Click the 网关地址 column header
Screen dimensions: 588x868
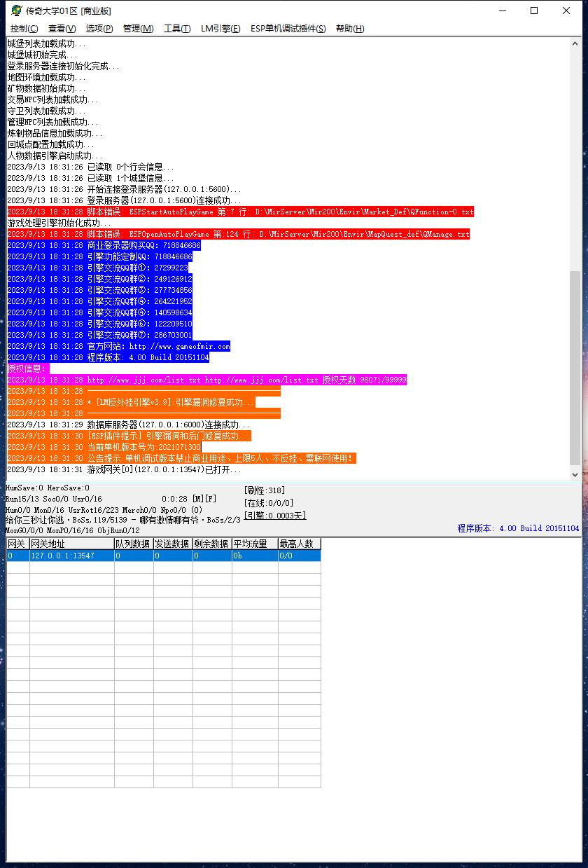72,544
